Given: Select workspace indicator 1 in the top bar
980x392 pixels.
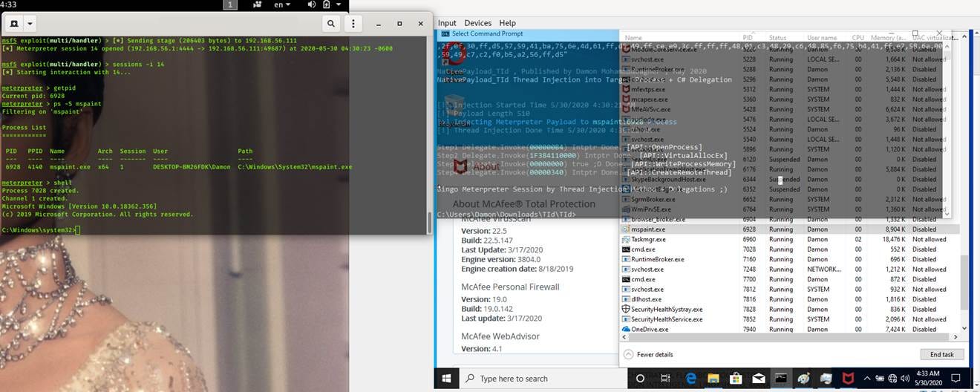Looking at the screenshot, I should coord(231,4).
